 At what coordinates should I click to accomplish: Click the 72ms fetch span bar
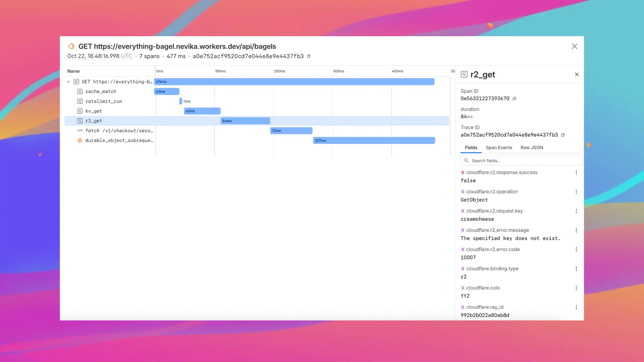[291, 131]
